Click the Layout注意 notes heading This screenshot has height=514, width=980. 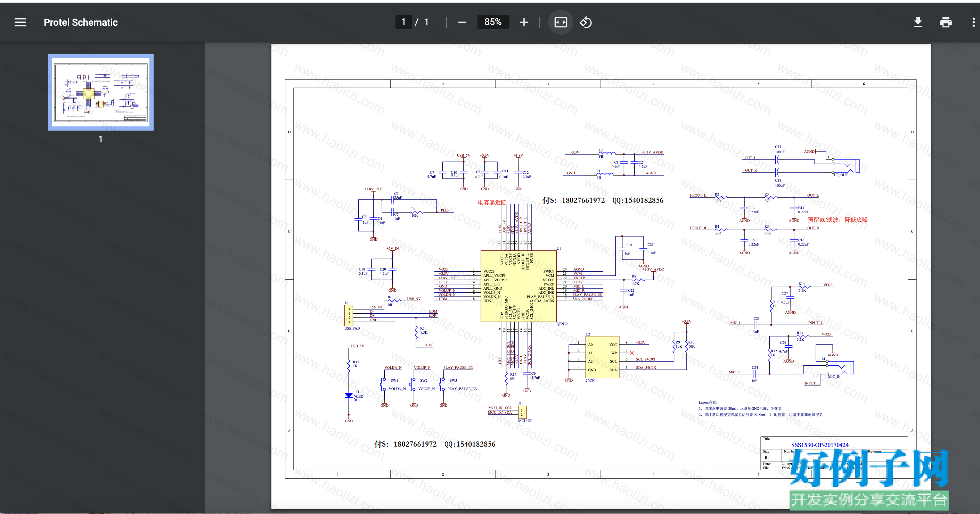(x=708, y=402)
